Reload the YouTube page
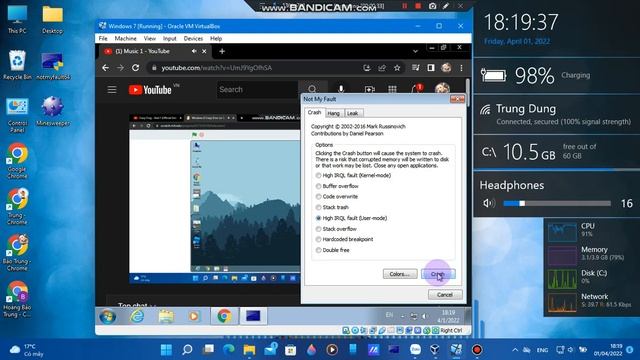Image resolution: width=640 pixels, height=360 pixels. tap(136, 68)
